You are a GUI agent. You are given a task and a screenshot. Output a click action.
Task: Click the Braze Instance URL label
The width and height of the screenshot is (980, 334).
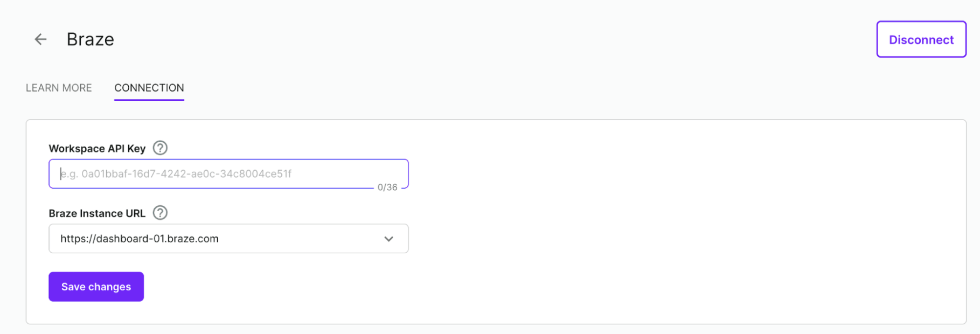click(x=97, y=213)
